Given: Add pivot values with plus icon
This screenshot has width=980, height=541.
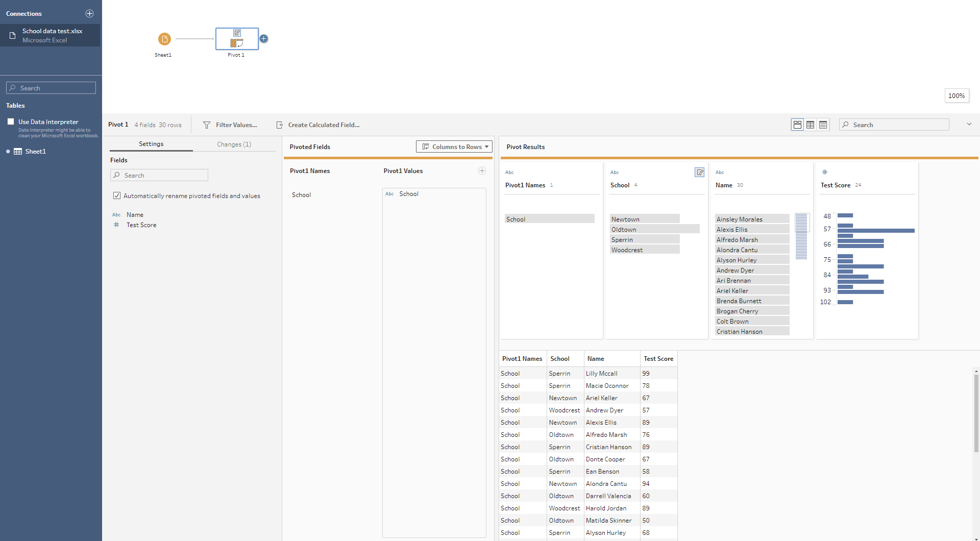Looking at the screenshot, I should [x=482, y=171].
